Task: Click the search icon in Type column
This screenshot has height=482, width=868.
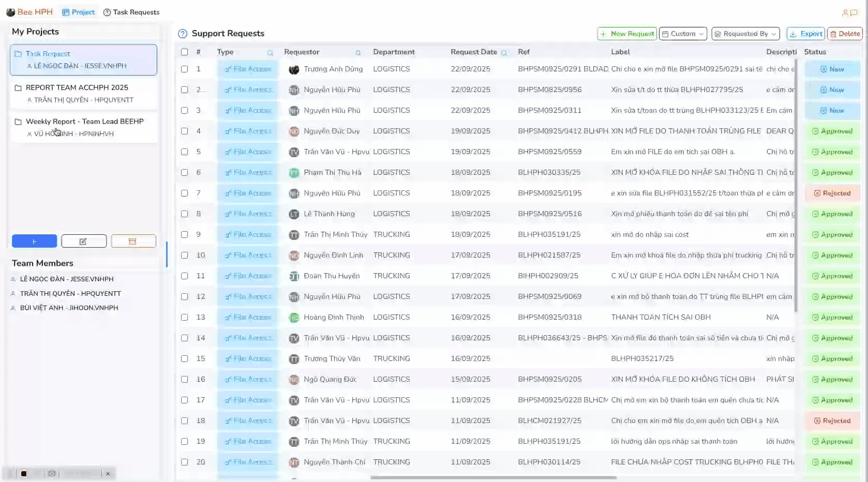Action: [x=270, y=53]
